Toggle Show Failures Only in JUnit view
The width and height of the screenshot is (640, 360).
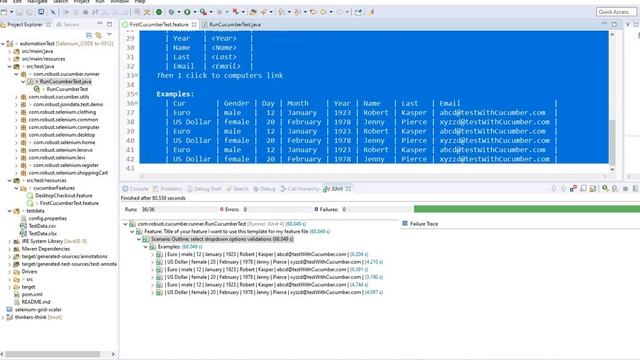coord(573,188)
